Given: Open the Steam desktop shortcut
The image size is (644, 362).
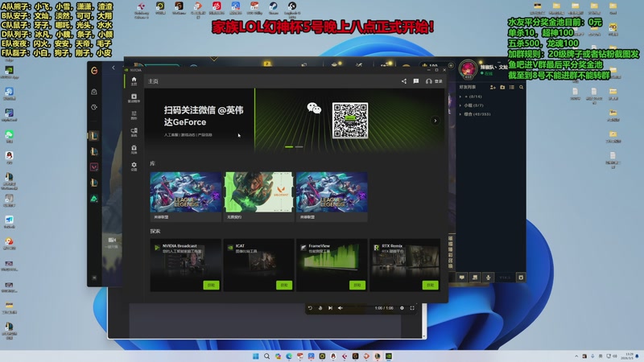Looking at the screenshot, I should 273,9.
